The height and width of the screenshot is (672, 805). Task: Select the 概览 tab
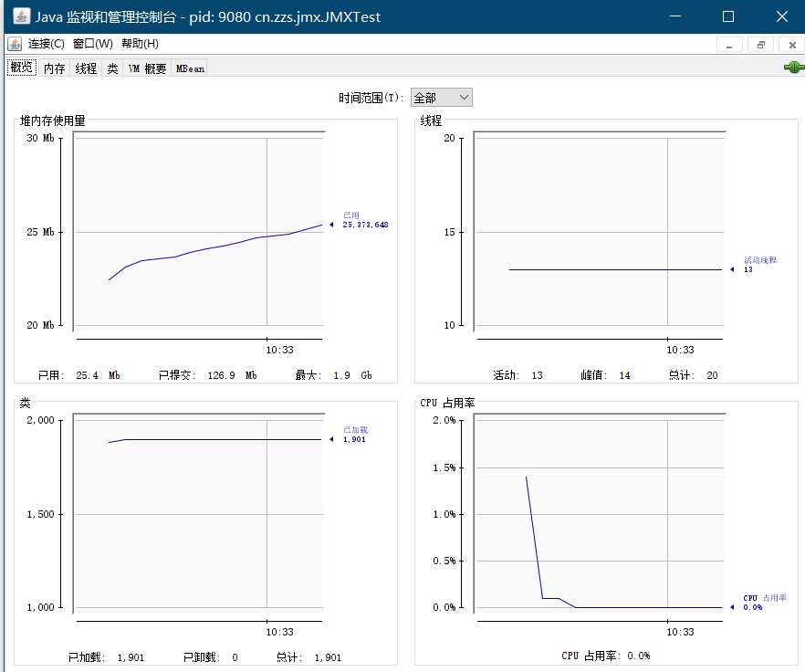coord(22,68)
